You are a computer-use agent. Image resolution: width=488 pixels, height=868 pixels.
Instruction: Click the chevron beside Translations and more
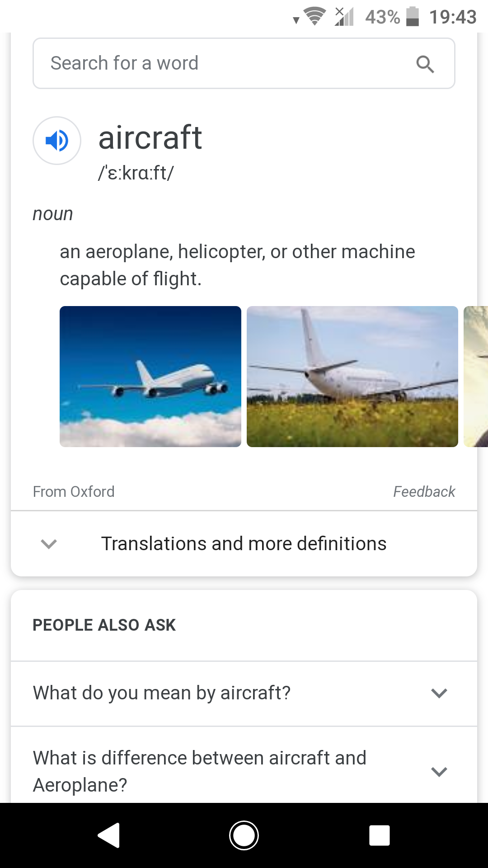coord(49,543)
